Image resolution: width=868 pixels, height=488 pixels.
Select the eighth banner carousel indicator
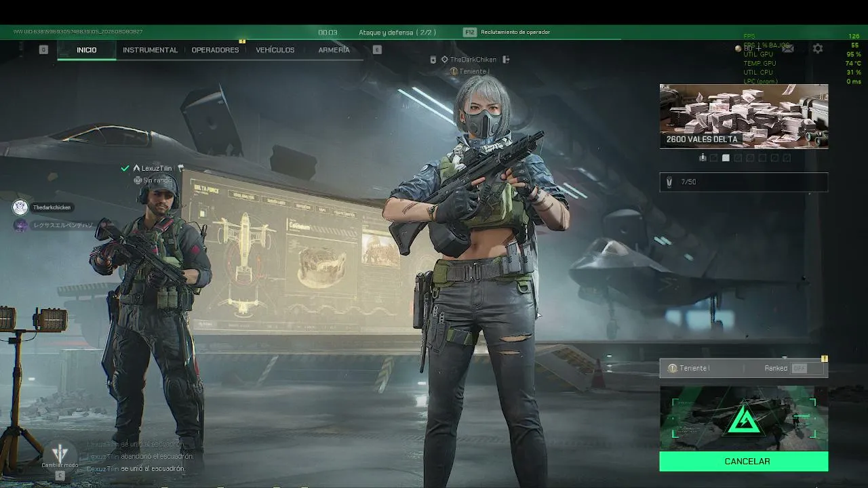(x=787, y=158)
